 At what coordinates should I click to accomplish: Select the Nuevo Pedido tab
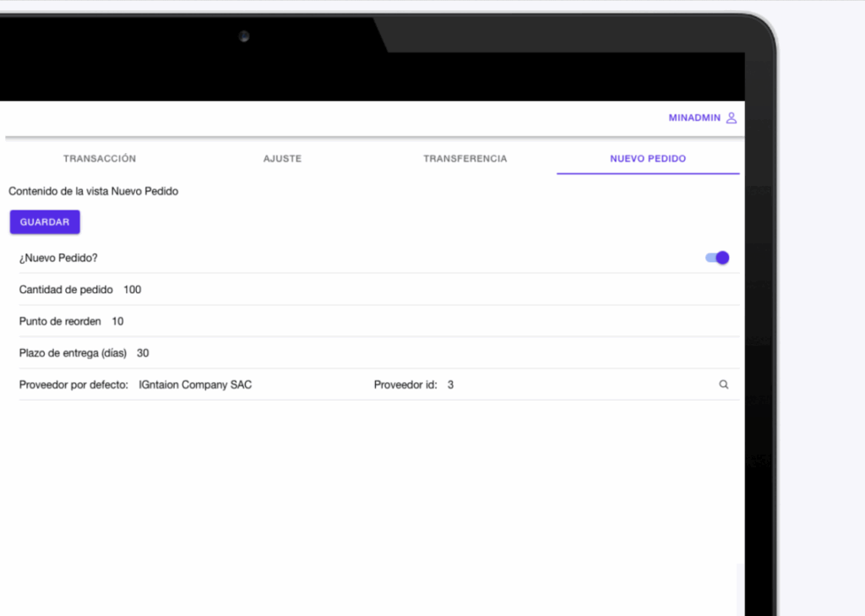click(648, 159)
